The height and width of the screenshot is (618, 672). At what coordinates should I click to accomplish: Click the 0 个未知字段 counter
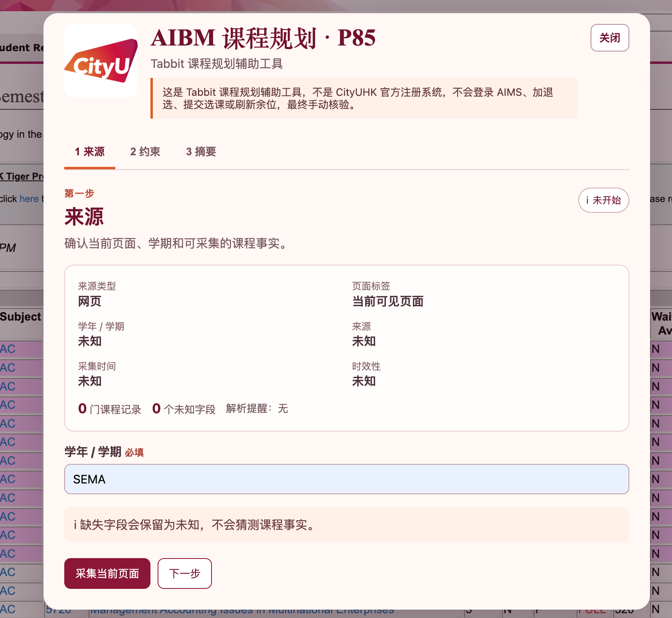tap(184, 409)
